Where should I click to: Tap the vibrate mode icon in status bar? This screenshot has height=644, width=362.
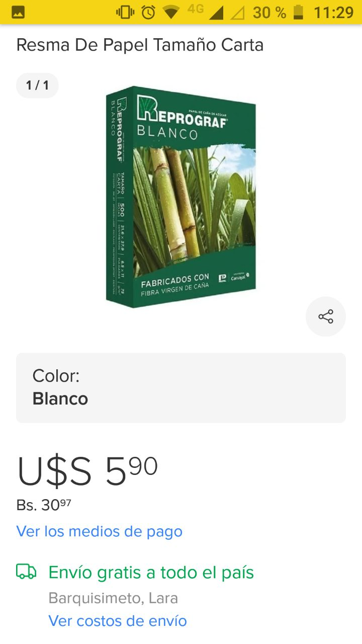[125, 12]
